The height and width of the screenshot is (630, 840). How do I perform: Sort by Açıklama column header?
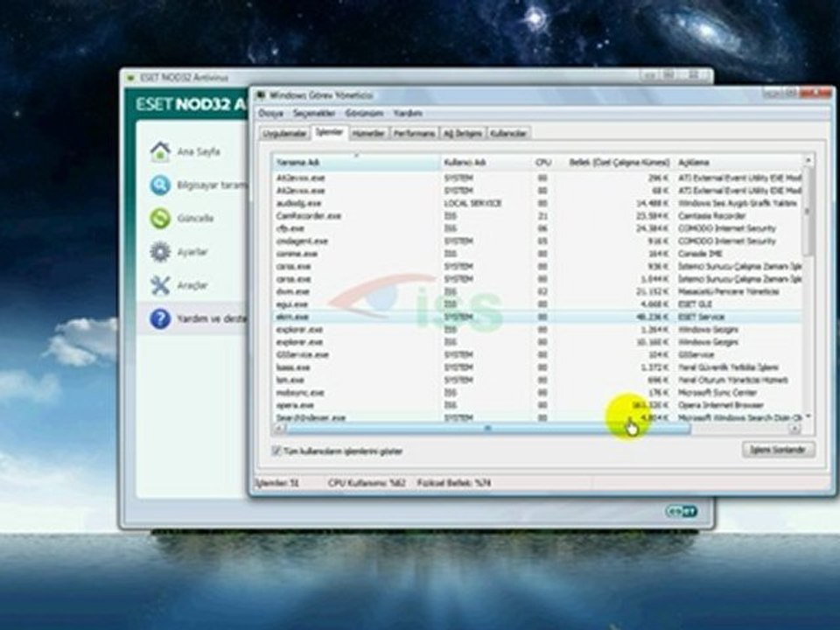tap(738, 163)
